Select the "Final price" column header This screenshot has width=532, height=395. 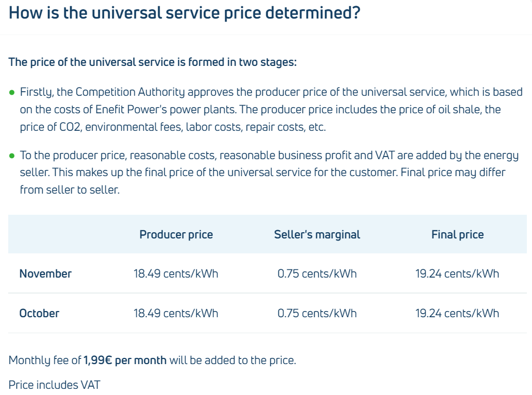pos(457,235)
